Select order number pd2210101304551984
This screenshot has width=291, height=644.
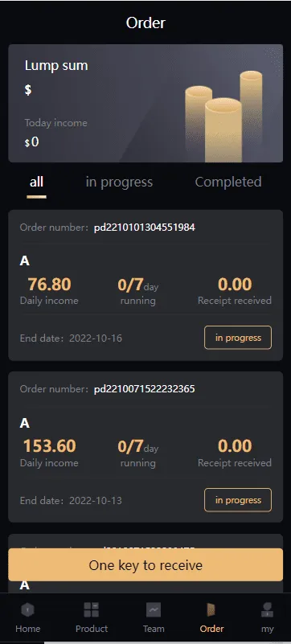[x=145, y=227]
